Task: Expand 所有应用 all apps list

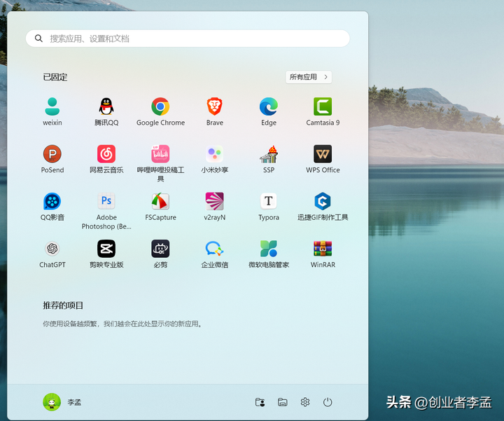Action: click(309, 77)
